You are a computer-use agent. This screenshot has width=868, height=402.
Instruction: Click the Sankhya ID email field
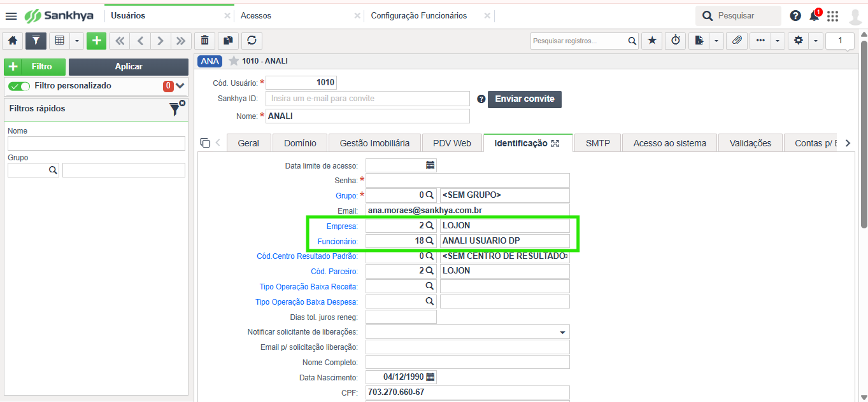point(367,99)
